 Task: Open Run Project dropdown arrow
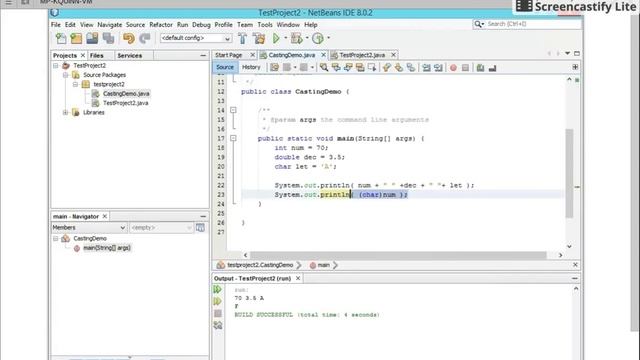click(x=286, y=38)
